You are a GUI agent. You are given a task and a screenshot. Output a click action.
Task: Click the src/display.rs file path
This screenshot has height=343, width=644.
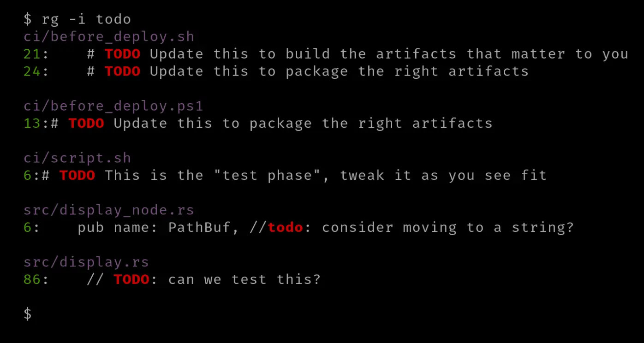click(x=86, y=262)
